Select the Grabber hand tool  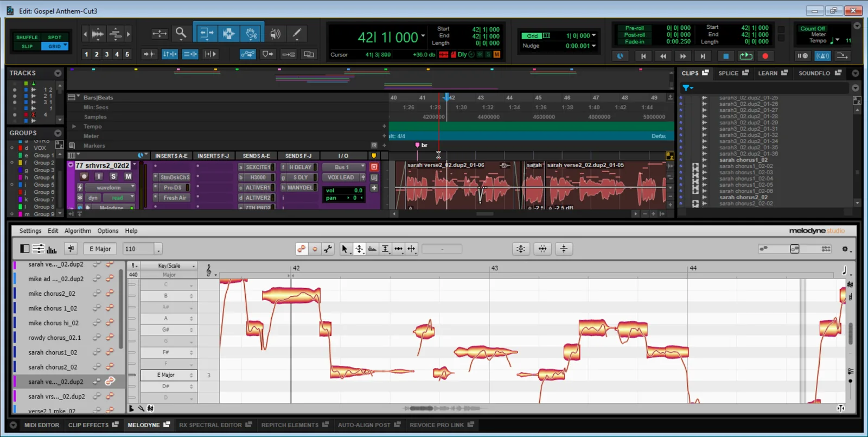[251, 34]
